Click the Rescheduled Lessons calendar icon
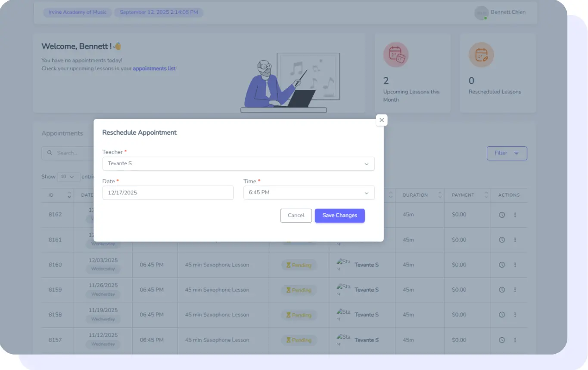The height and width of the screenshot is (370, 588). 481,55
